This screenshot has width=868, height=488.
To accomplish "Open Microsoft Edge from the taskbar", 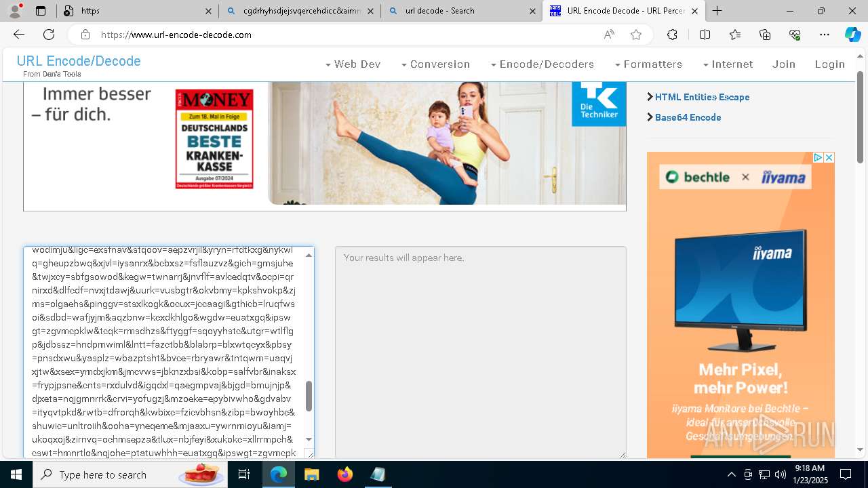I will (x=279, y=474).
